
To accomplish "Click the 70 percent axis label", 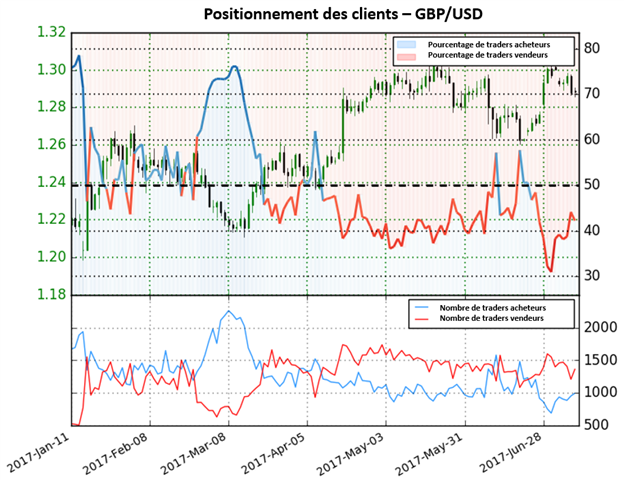I will (x=592, y=94).
